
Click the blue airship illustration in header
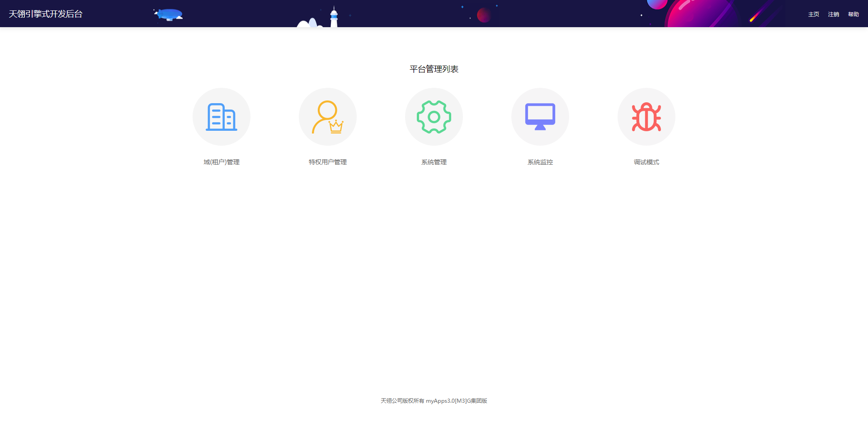[169, 14]
